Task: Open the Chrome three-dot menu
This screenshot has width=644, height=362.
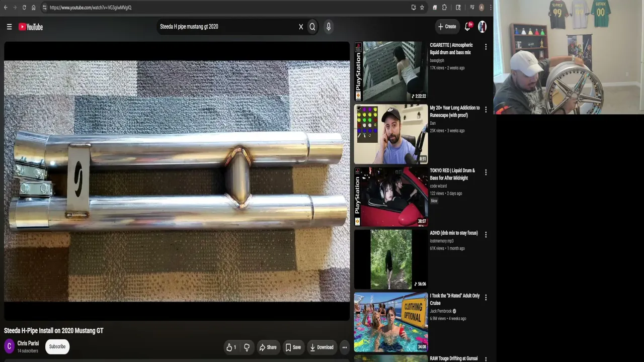Action: tap(490, 8)
